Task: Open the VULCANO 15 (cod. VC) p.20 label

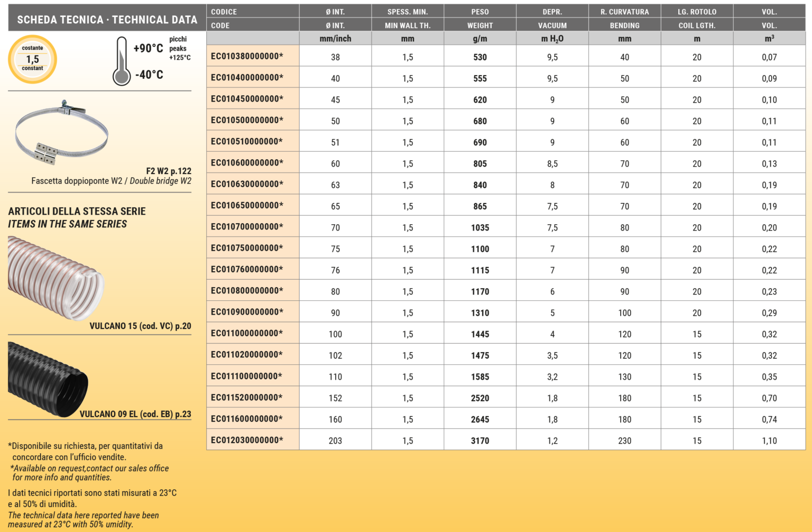Action: (140, 326)
